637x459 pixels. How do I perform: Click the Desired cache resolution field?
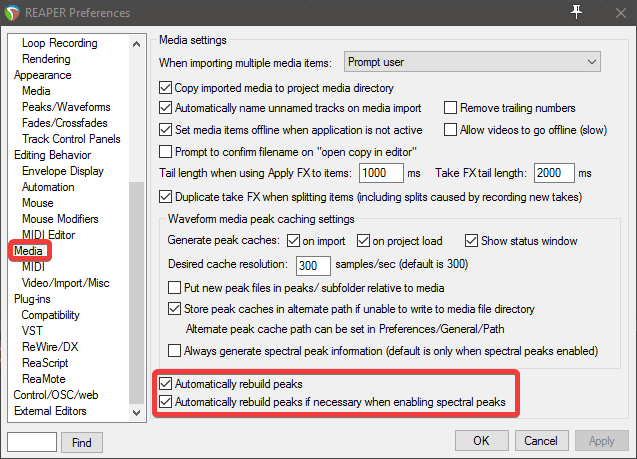(x=313, y=266)
